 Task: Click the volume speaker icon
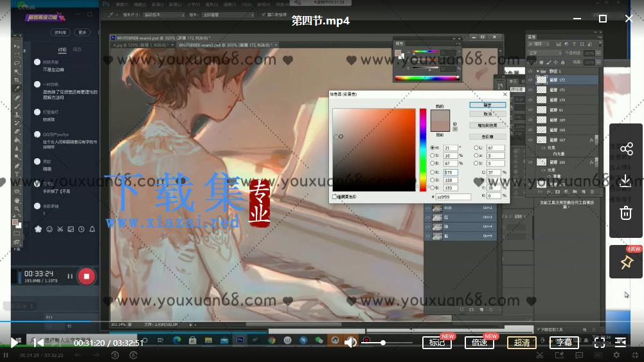[350, 342]
